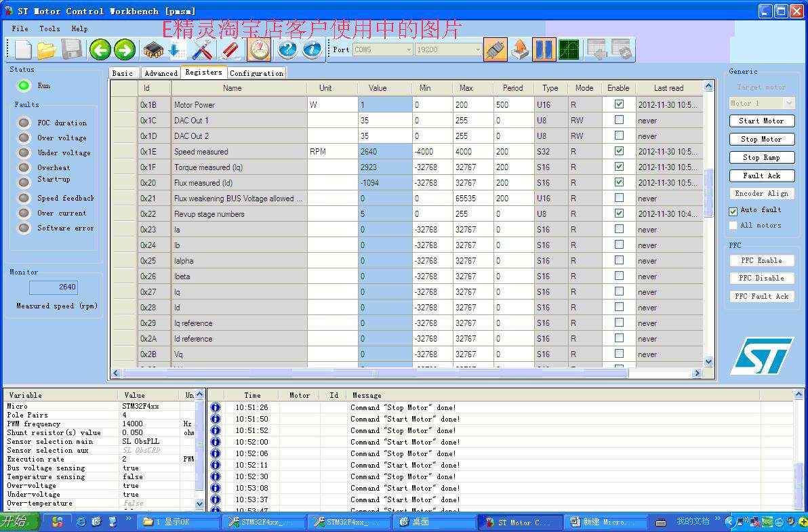
Task: Expand system tray with the blue arrow
Action: click(729, 522)
